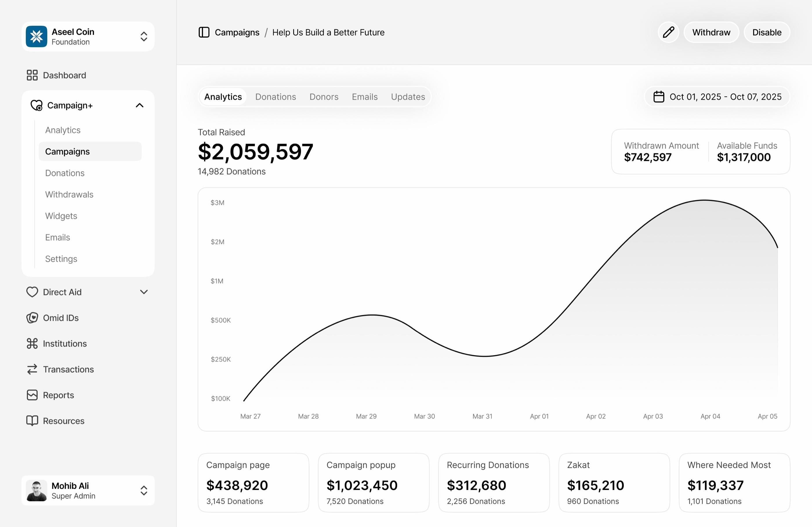
Task: Click the Disable button
Action: click(x=767, y=32)
